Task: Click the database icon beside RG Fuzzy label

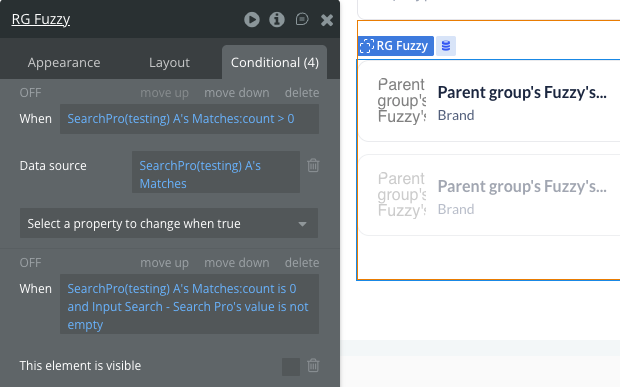Action: point(446,46)
